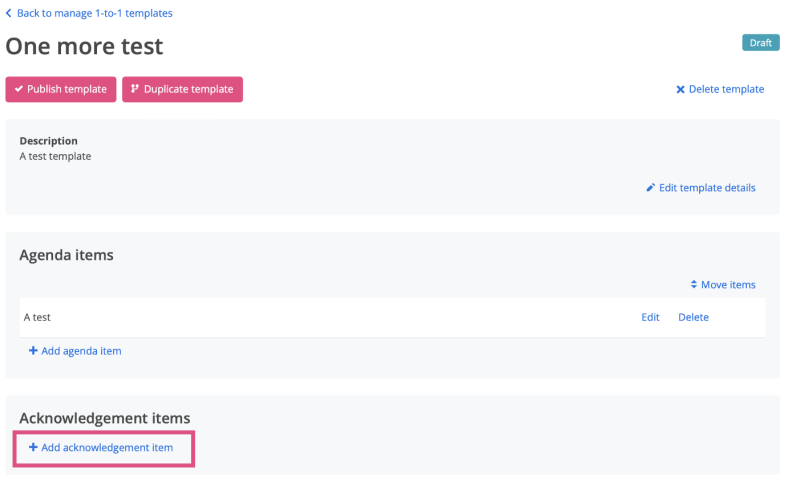Image resolution: width=800 pixels, height=500 pixels.
Task: Edit the 'A test' agenda item
Action: [x=650, y=317]
